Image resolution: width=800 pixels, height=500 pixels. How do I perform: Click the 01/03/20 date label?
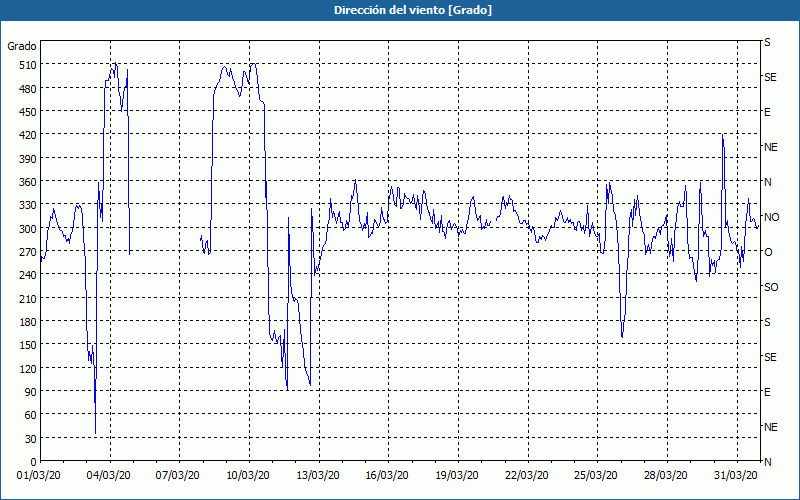[x=39, y=476]
